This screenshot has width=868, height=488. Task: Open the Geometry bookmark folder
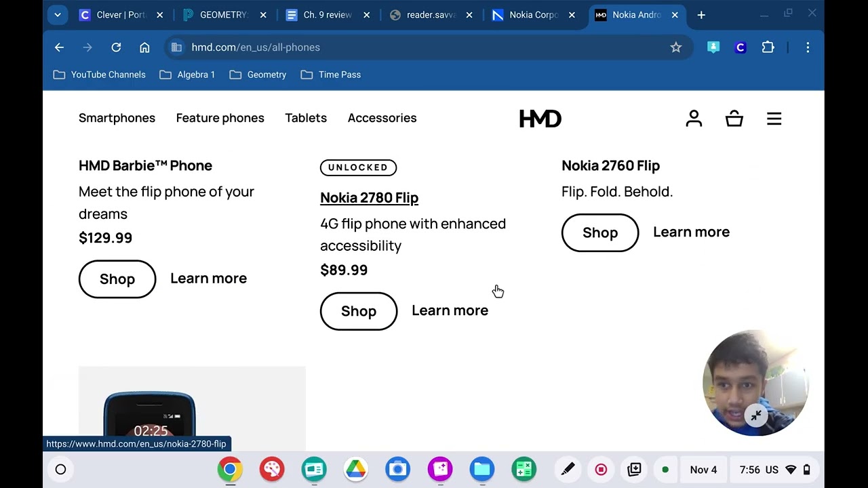coord(258,75)
